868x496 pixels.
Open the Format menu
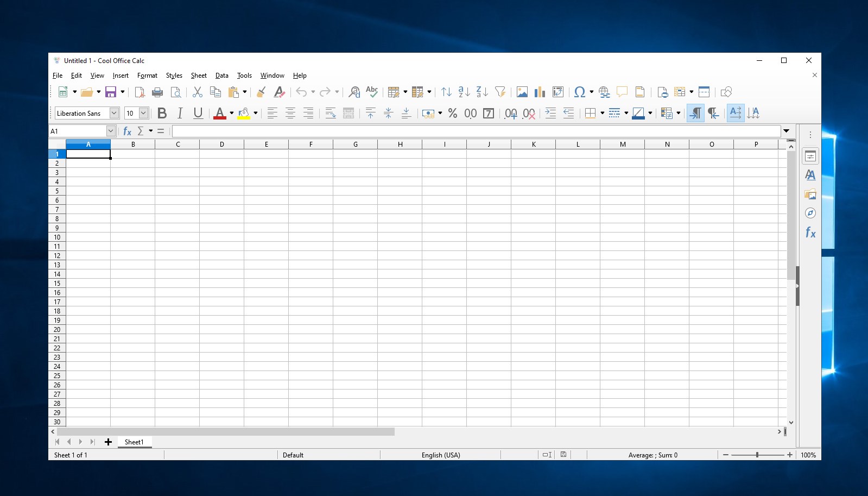[x=147, y=76]
